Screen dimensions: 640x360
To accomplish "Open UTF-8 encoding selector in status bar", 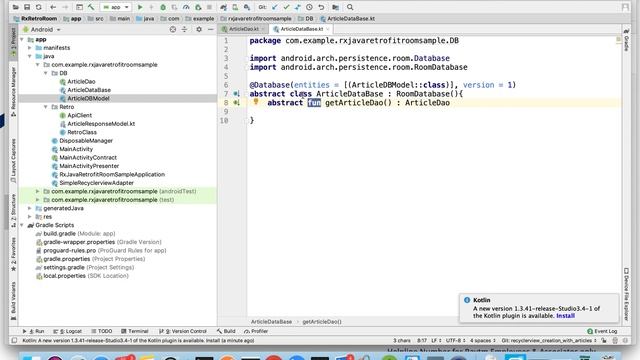I will (455, 340).
